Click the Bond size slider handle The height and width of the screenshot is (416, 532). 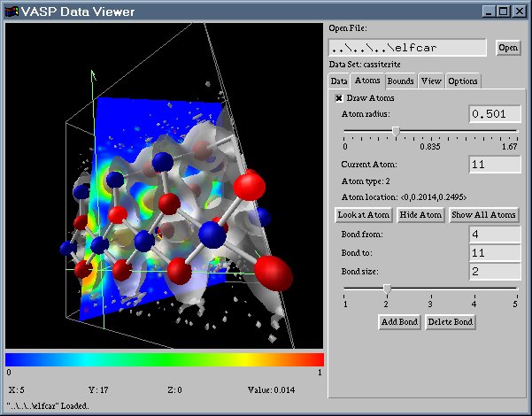click(387, 289)
